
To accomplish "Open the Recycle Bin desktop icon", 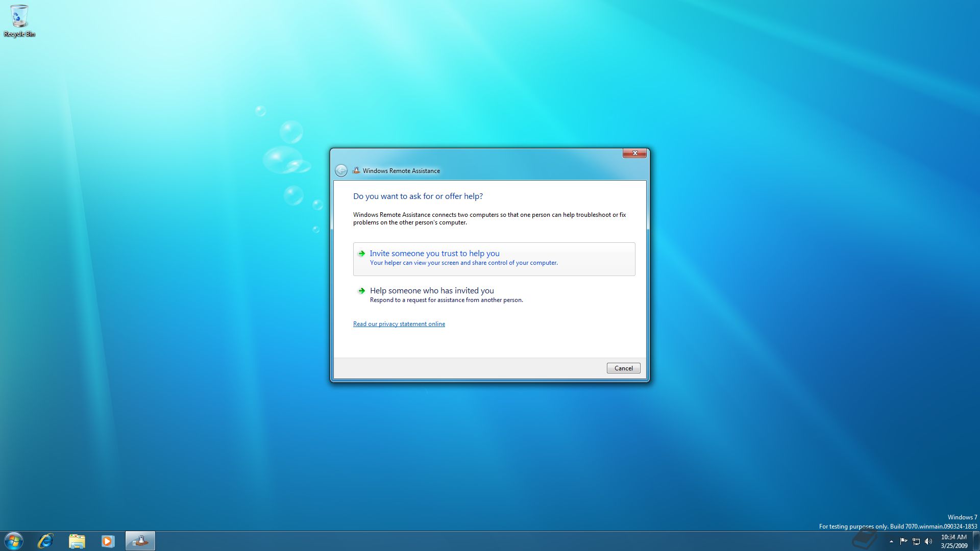I will tap(19, 20).
